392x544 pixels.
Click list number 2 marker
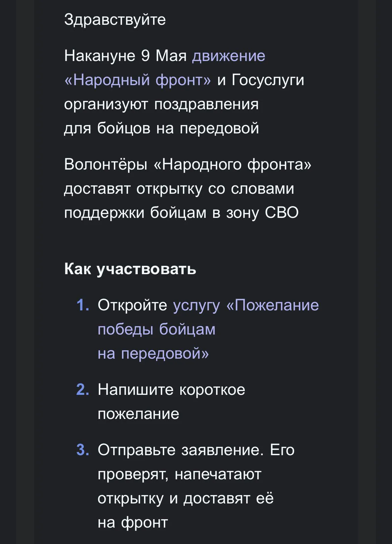coord(83,389)
